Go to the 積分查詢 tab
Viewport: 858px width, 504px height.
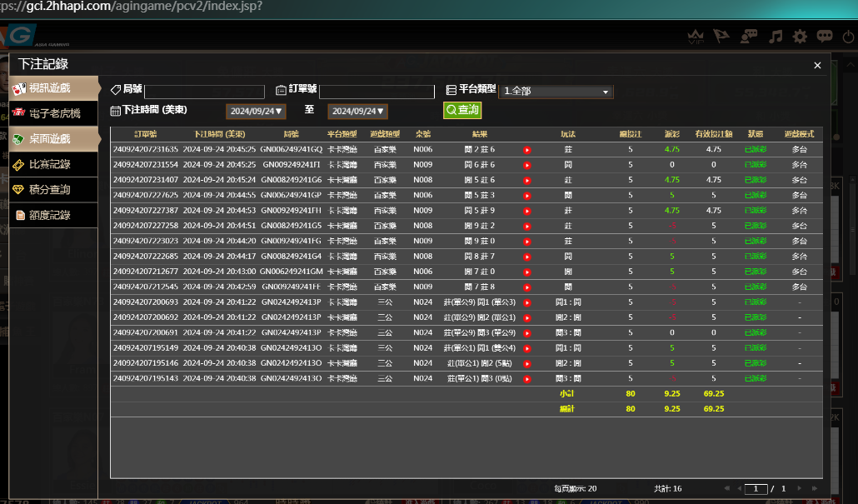[x=53, y=190]
